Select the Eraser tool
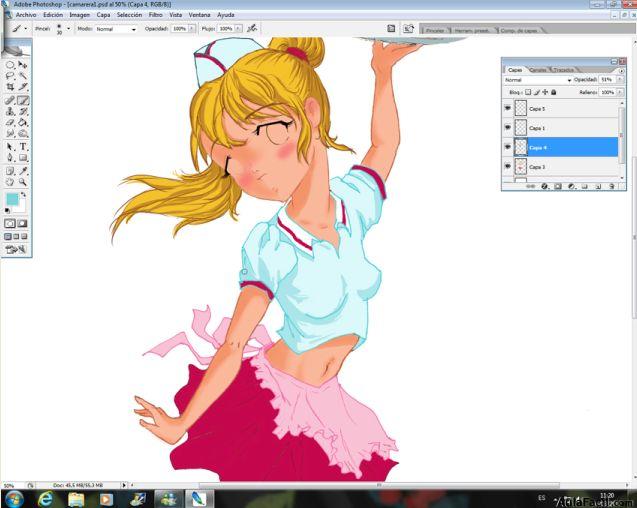 pyautogui.click(x=10, y=122)
